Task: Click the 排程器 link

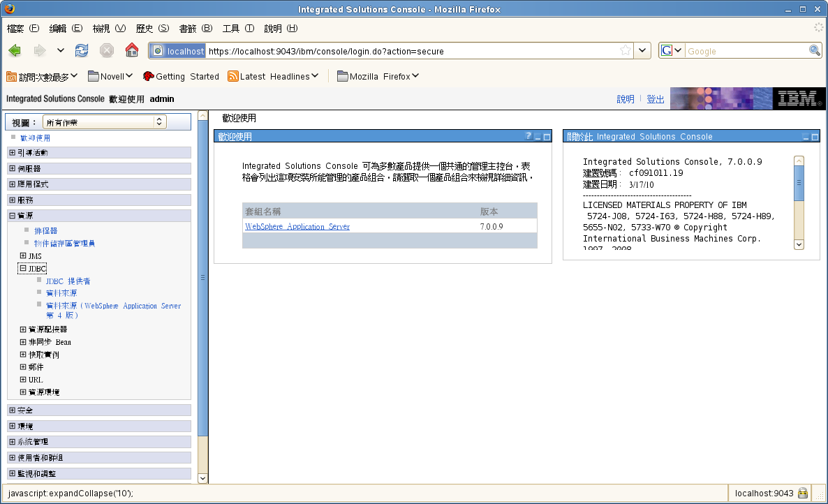Action: point(46,231)
